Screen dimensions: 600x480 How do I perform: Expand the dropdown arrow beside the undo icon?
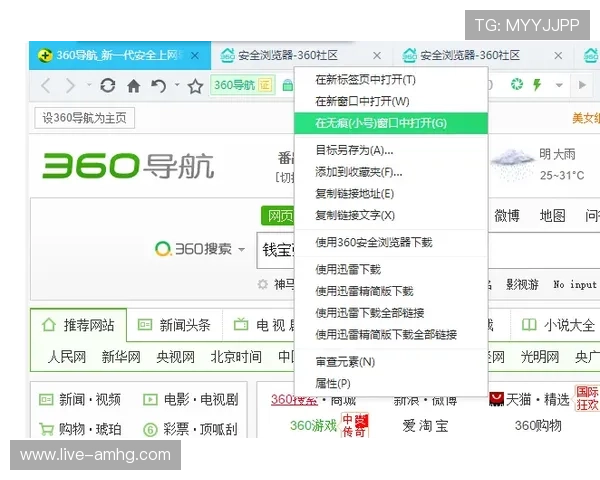[x=177, y=84]
